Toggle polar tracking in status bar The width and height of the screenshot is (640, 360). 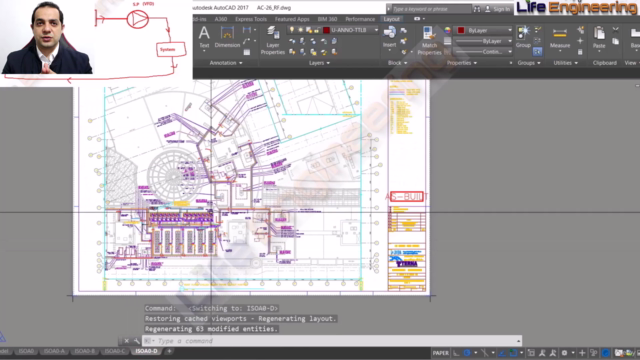coord(467,353)
